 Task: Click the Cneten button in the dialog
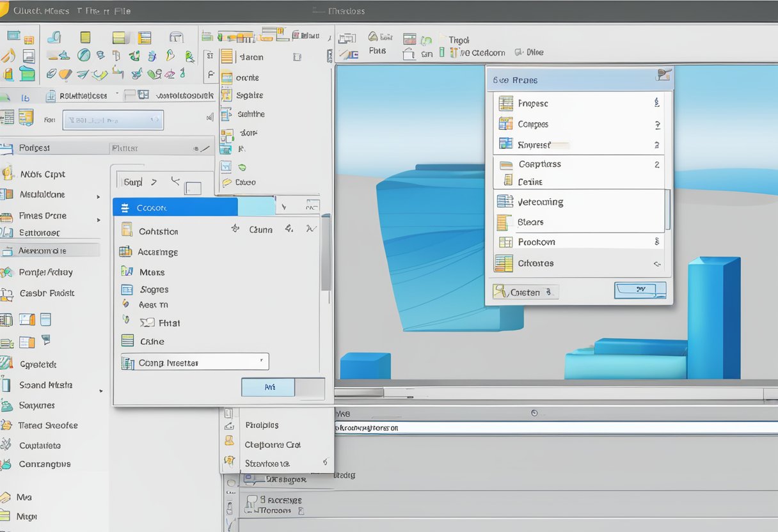525,292
